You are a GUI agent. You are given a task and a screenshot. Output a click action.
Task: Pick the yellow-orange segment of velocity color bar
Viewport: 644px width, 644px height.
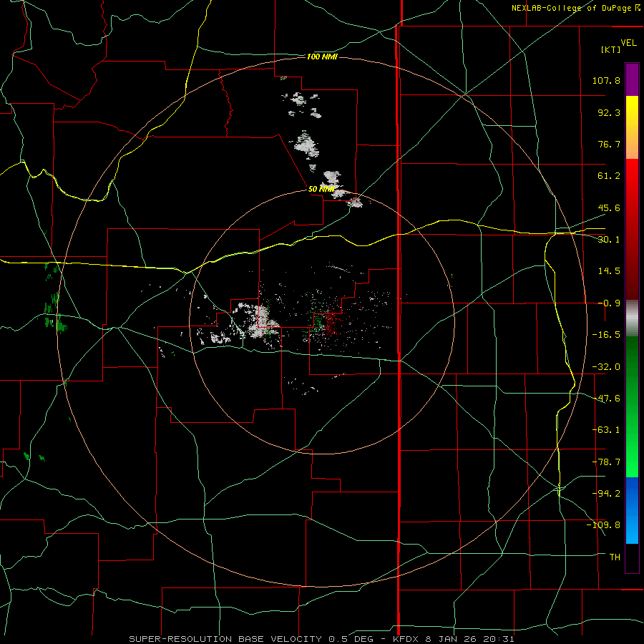point(632,127)
